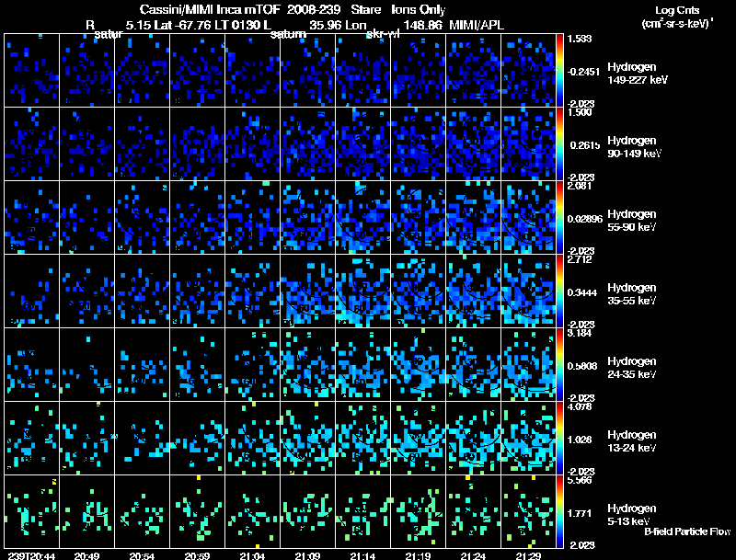Select the 35-55 keV panel at 21:09
Image resolution: width=736 pixels, height=560 pixels.
tap(308, 291)
